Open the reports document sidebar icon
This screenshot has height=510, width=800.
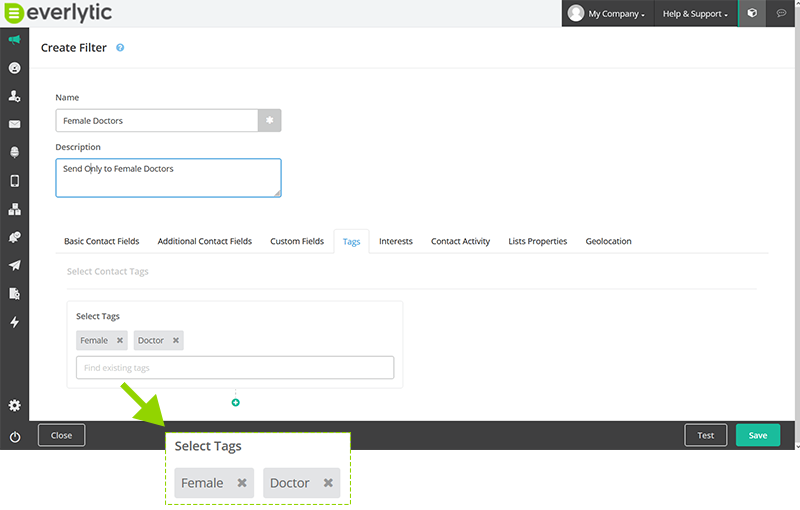[14, 294]
